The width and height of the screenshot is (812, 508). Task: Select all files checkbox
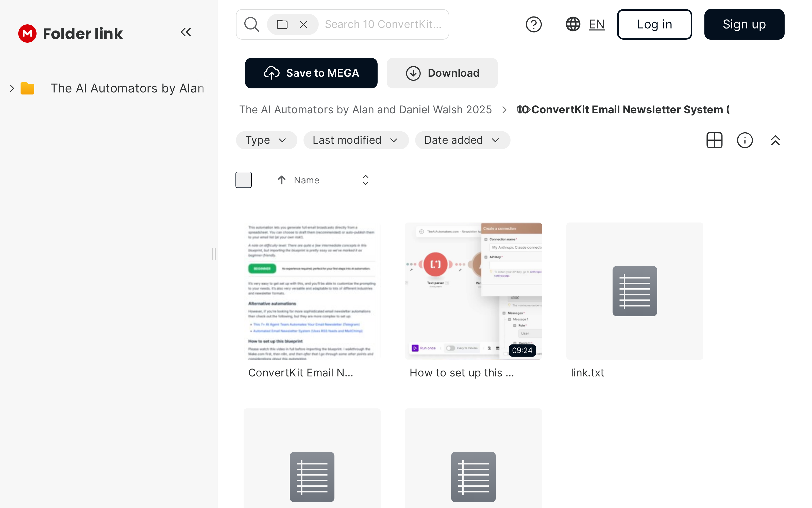244,180
